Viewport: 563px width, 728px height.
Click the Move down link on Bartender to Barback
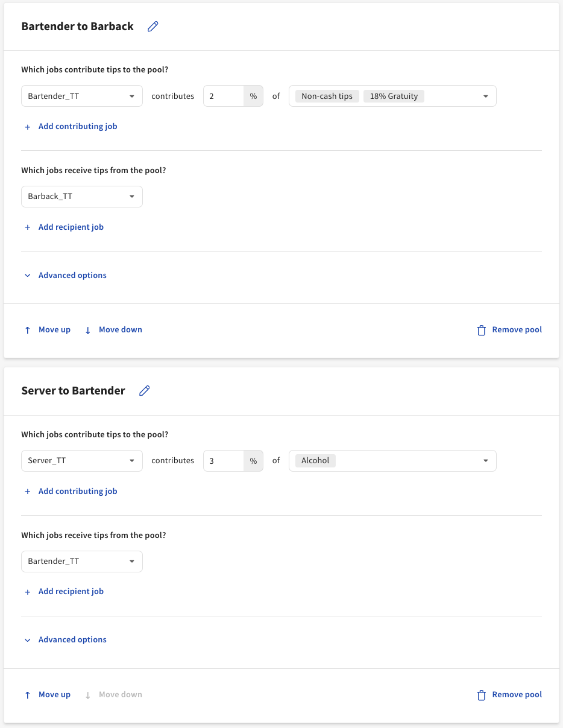click(120, 330)
